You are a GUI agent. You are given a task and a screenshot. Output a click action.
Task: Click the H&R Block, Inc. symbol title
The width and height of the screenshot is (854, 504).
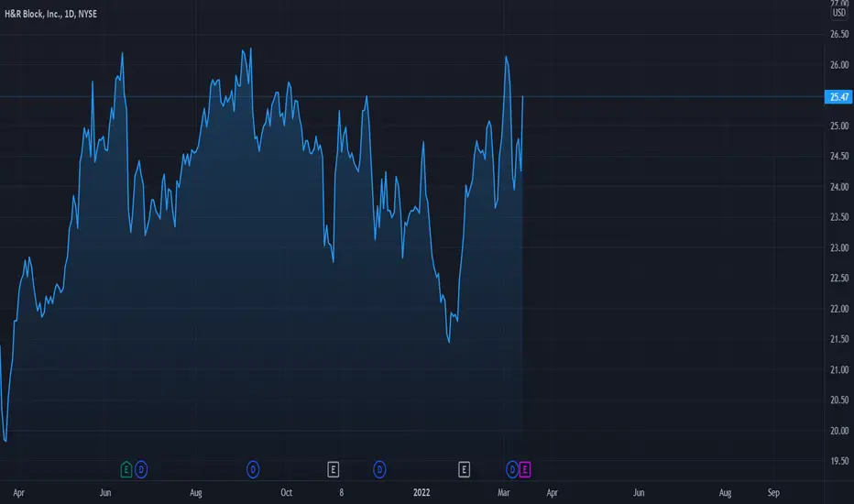50,14
